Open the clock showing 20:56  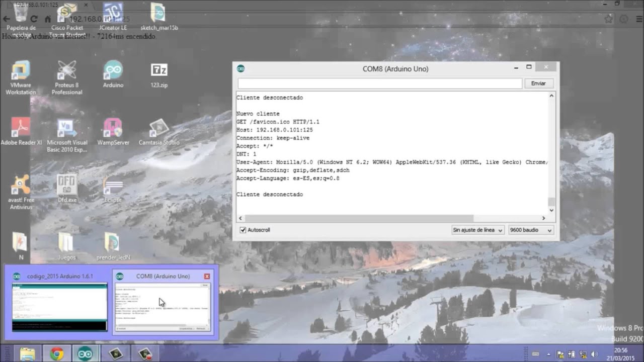pyautogui.click(x=621, y=354)
